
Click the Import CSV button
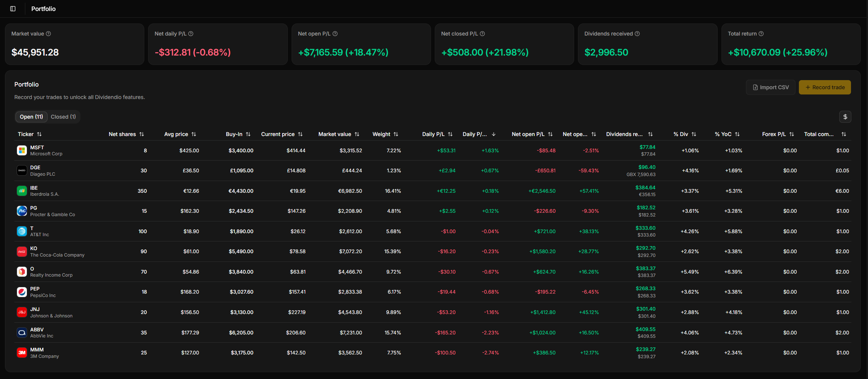click(771, 87)
